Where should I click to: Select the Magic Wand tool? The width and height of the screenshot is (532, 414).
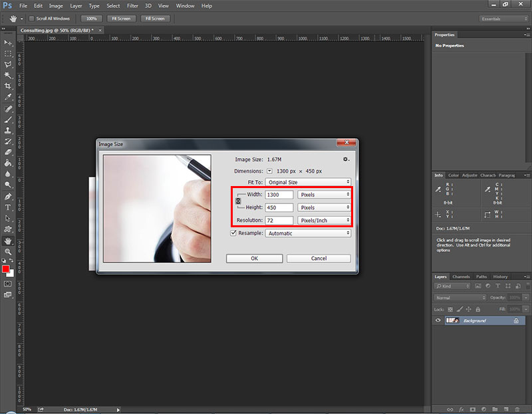8,75
